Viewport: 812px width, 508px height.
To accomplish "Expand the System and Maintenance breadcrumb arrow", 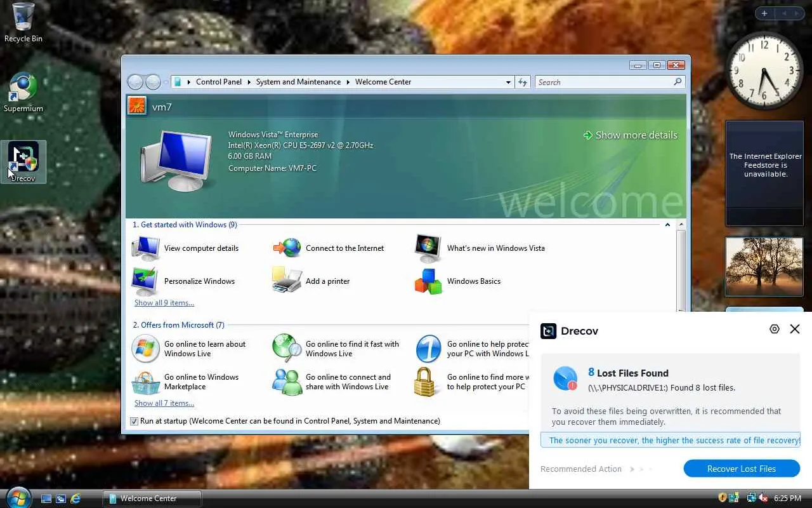I will coord(348,82).
